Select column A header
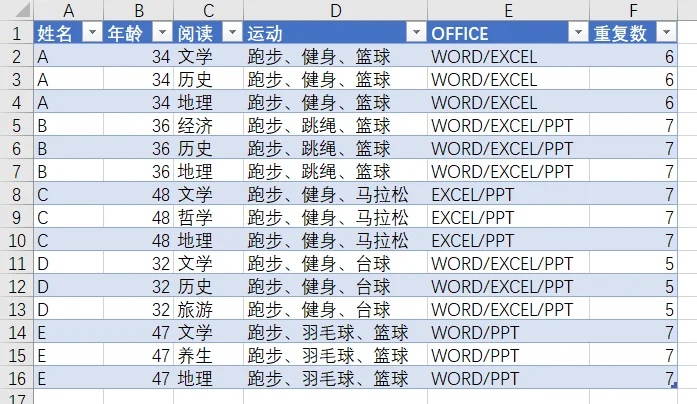This screenshot has height=404, width=697. click(68, 10)
